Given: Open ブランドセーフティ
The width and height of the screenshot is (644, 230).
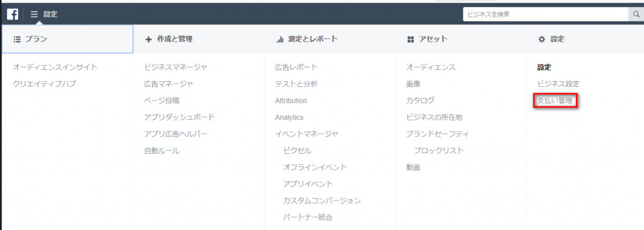Looking at the screenshot, I should 438,134.
